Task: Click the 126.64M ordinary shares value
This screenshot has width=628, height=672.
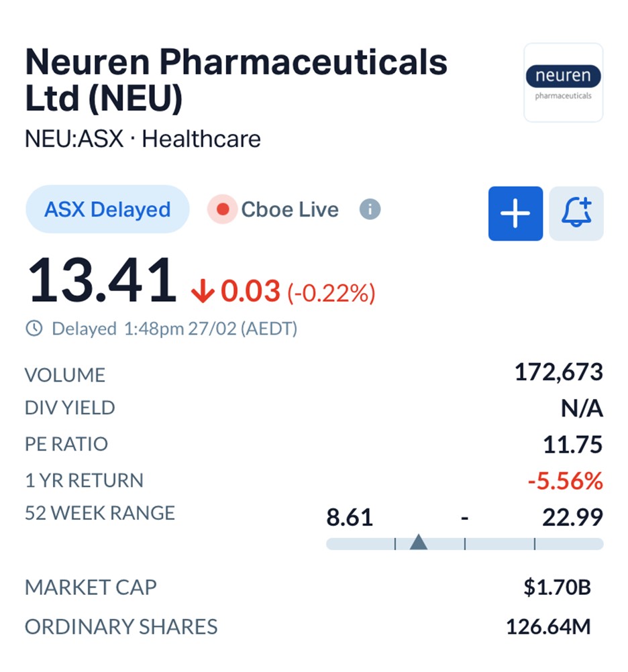Action: point(548,627)
